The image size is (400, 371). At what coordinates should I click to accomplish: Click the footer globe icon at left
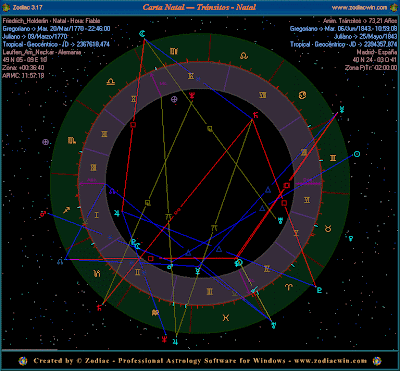pos(23,361)
